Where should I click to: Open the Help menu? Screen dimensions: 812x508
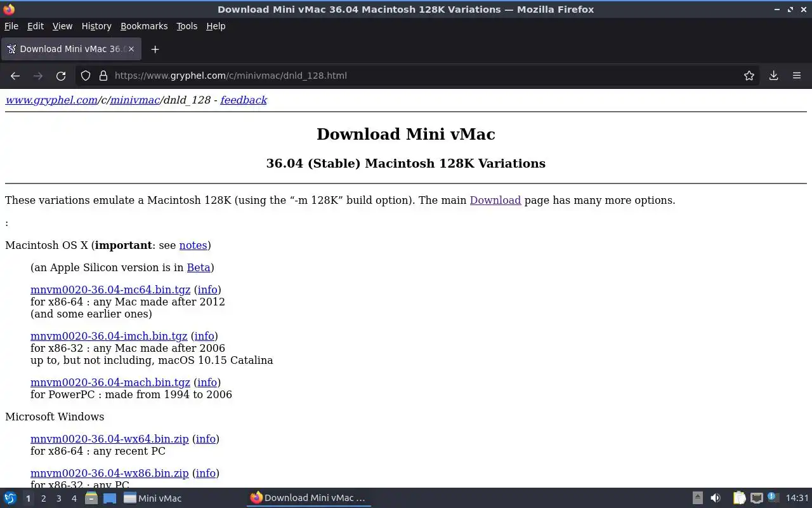(x=216, y=26)
